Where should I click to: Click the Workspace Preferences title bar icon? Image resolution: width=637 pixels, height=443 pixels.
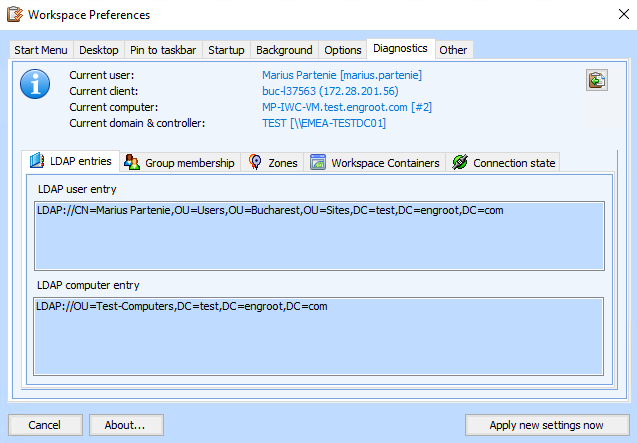pos(14,15)
